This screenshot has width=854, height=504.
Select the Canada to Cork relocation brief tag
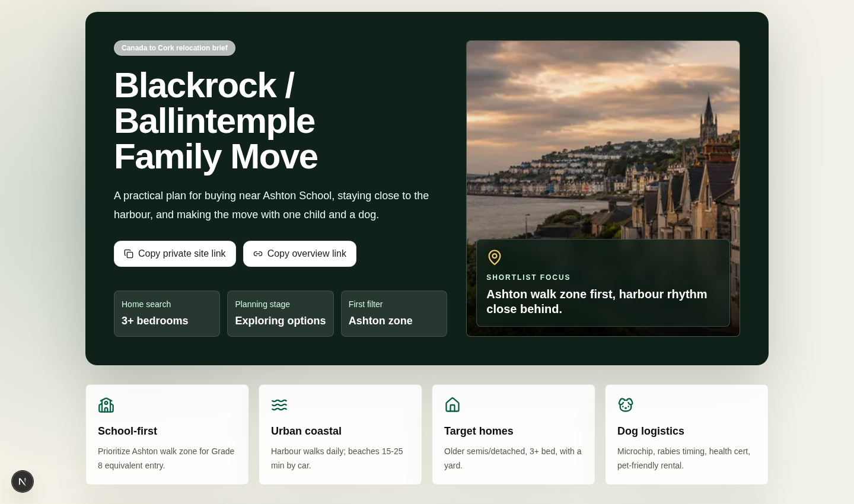174,48
